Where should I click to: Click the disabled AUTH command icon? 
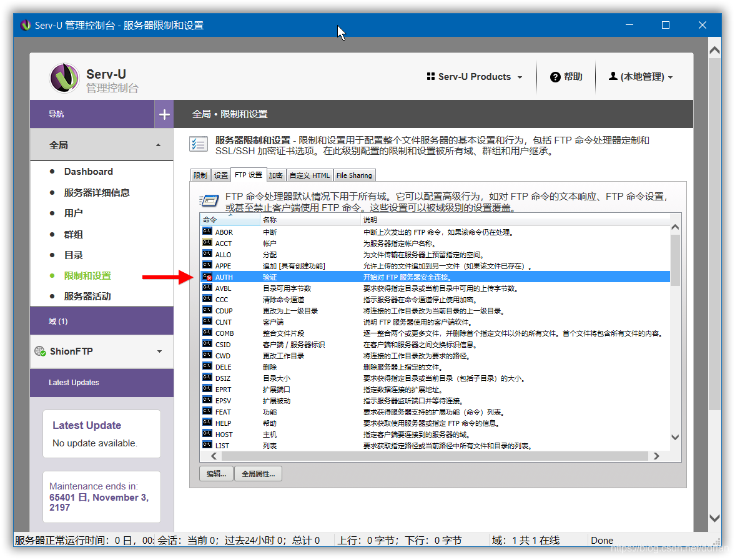[x=207, y=277]
